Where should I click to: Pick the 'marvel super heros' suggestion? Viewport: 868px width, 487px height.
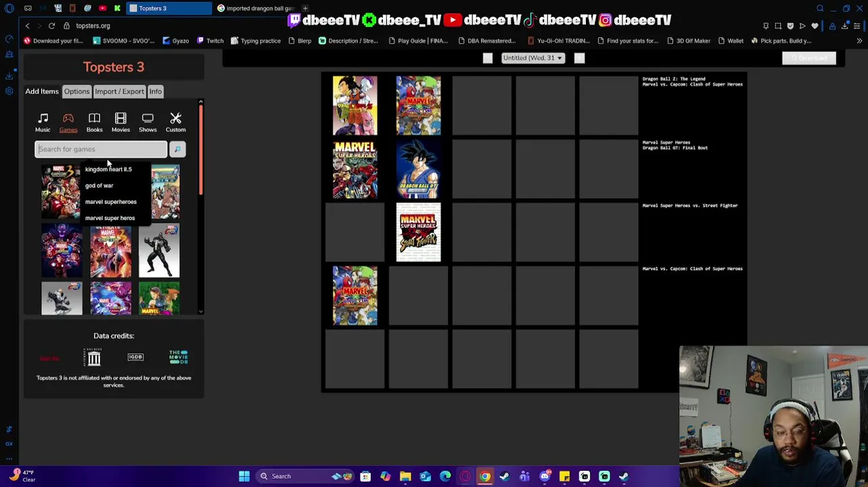(x=110, y=218)
